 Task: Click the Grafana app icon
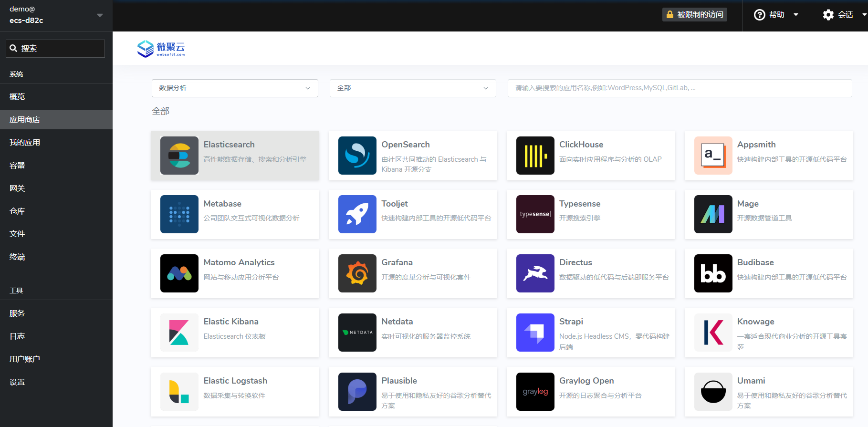coord(357,273)
